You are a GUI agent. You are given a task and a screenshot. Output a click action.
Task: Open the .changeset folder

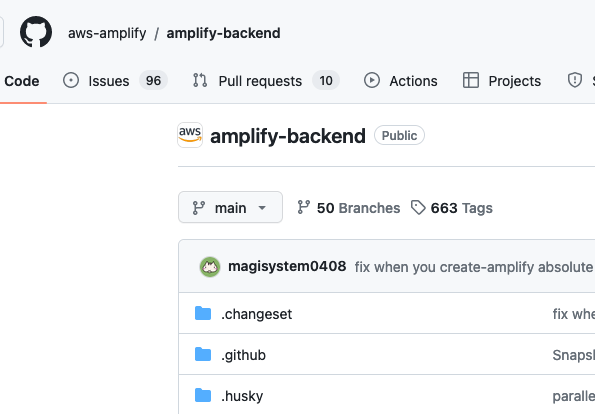click(257, 314)
